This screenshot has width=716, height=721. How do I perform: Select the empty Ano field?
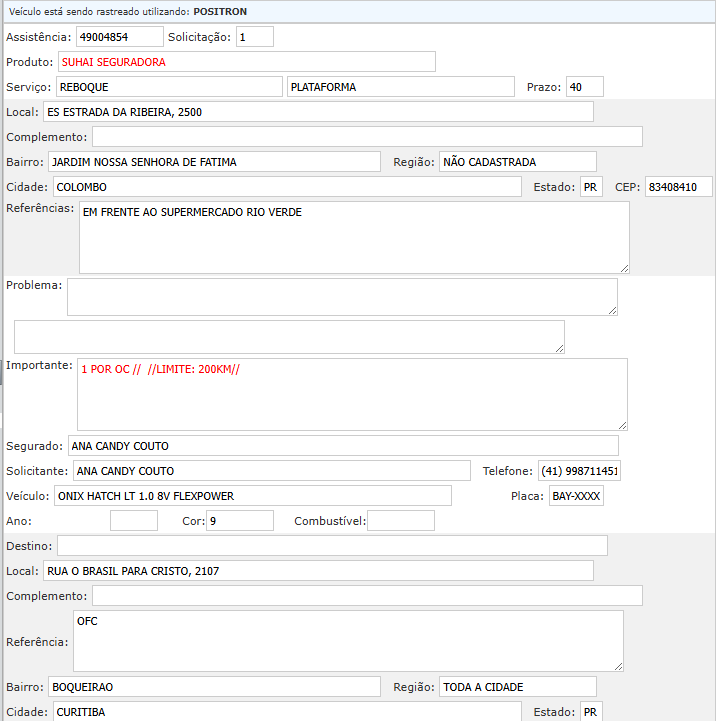click(x=134, y=521)
